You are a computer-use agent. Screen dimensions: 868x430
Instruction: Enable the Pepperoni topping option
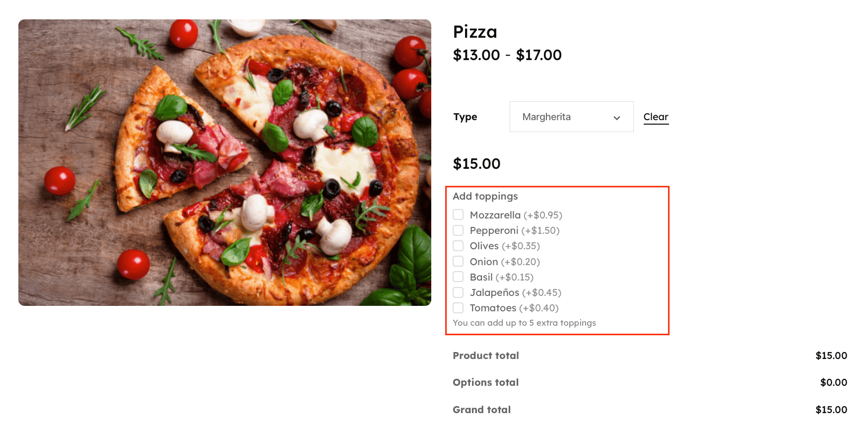pyautogui.click(x=458, y=230)
